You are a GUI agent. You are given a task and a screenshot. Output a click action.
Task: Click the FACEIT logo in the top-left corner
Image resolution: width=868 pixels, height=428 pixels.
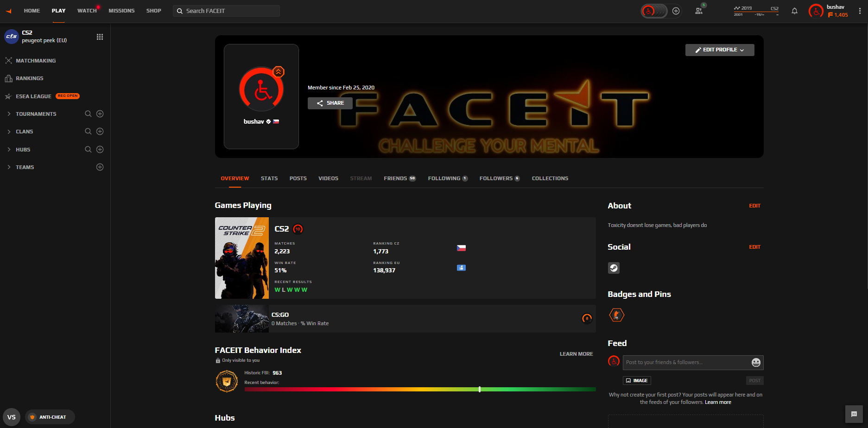pos(8,11)
